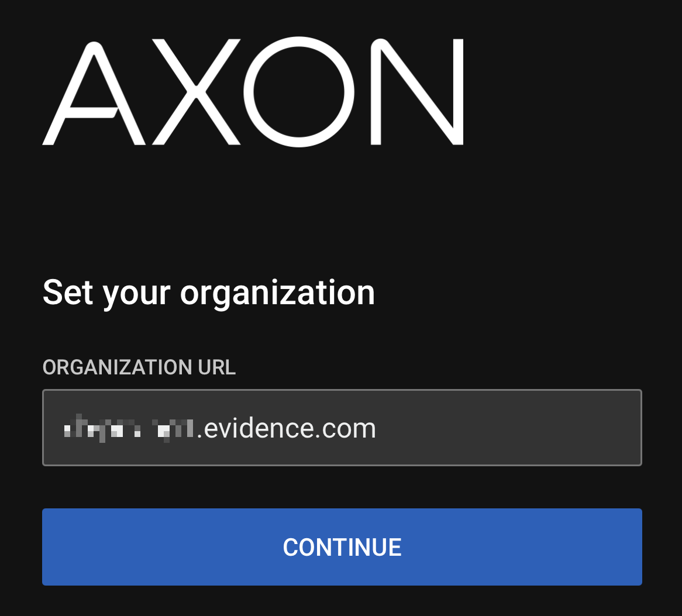Click the pixelated subdomain text in the URL field
This screenshot has height=616, width=682.
tap(128, 429)
